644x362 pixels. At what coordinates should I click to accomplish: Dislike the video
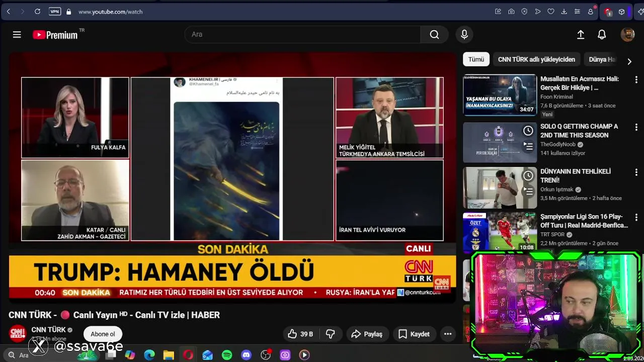(x=331, y=334)
